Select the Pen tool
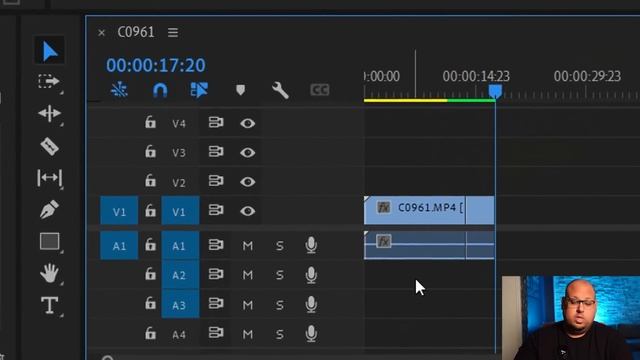Screen dimensions: 640x360 pos(49,209)
